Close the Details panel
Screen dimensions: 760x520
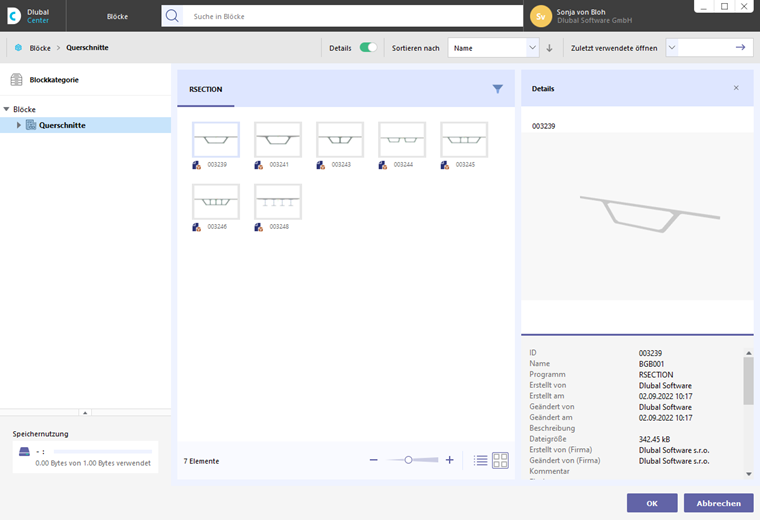coord(736,88)
